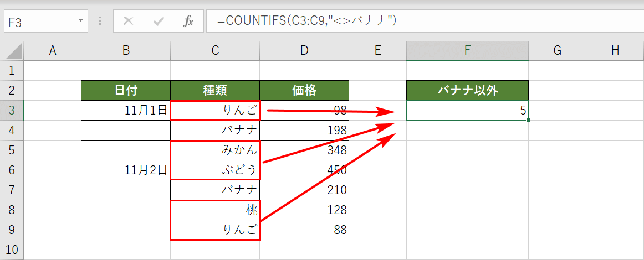This screenshot has width=644, height=260.
Task: Click the COUNTIFS formula in formula bar
Action: 306,21
